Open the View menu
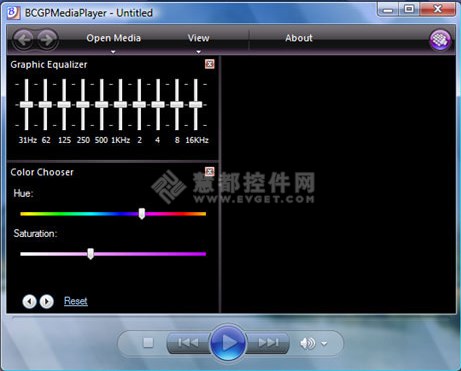Viewport: 461px width, 371px height. [x=198, y=38]
